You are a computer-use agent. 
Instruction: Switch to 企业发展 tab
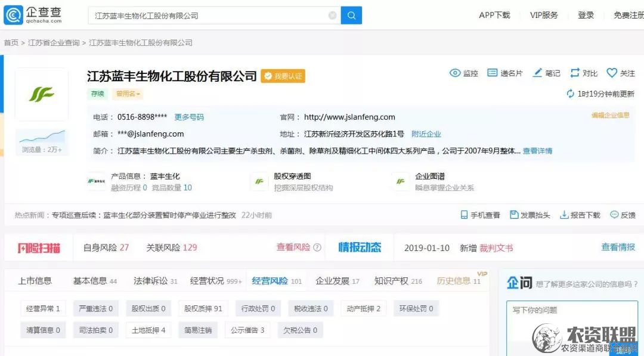(337, 281)
